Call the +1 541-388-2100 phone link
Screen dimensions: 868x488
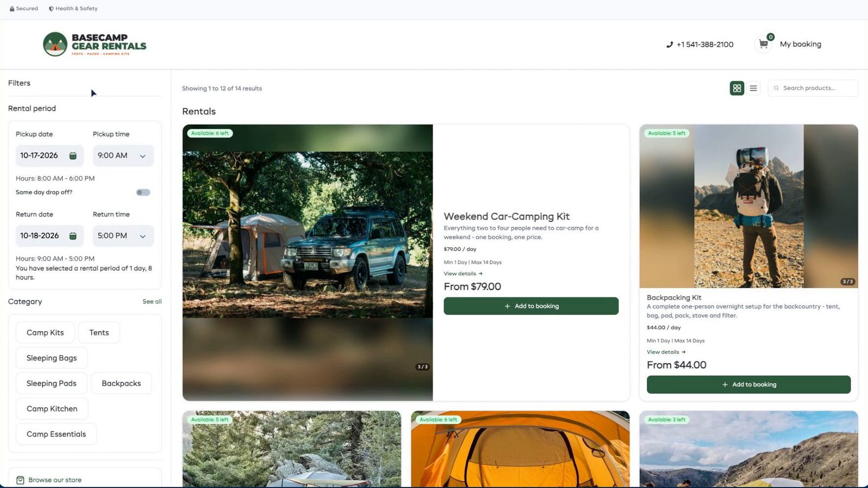pyautogui.click(x=705, y=45)
